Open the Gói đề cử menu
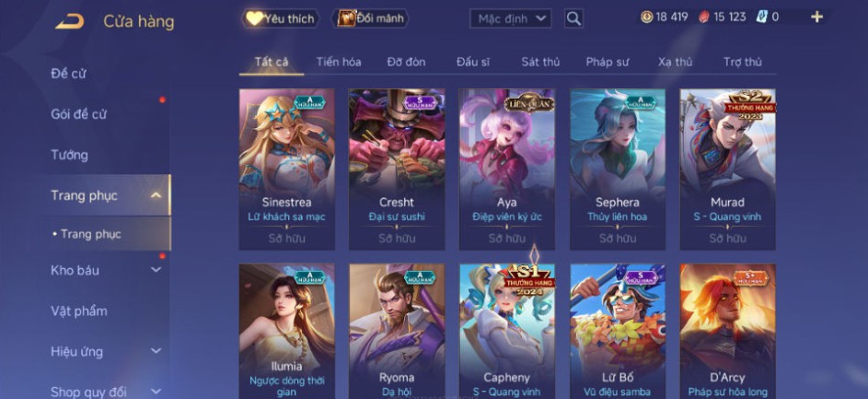 78,114
